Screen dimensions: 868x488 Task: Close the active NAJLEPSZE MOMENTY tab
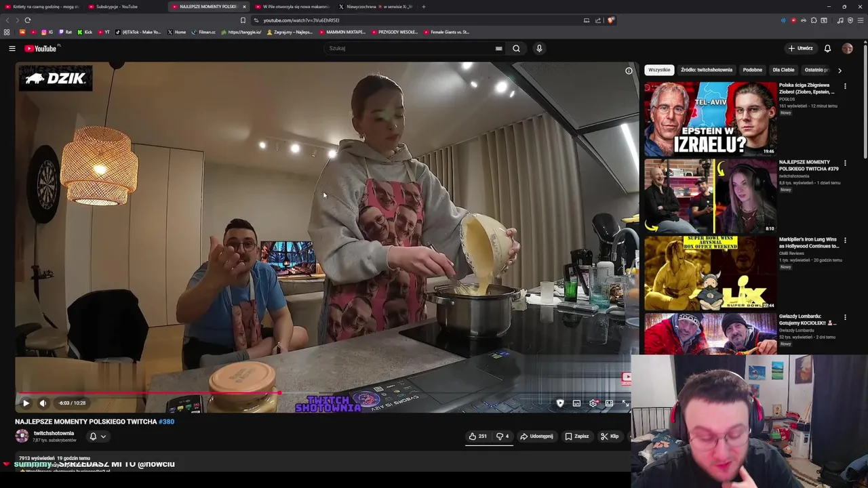tap(244, 7)
